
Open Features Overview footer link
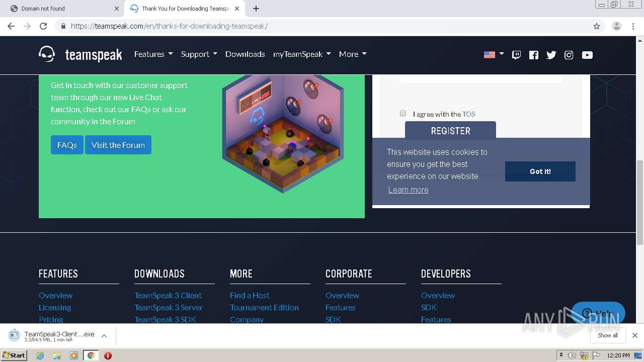point(56,295)
